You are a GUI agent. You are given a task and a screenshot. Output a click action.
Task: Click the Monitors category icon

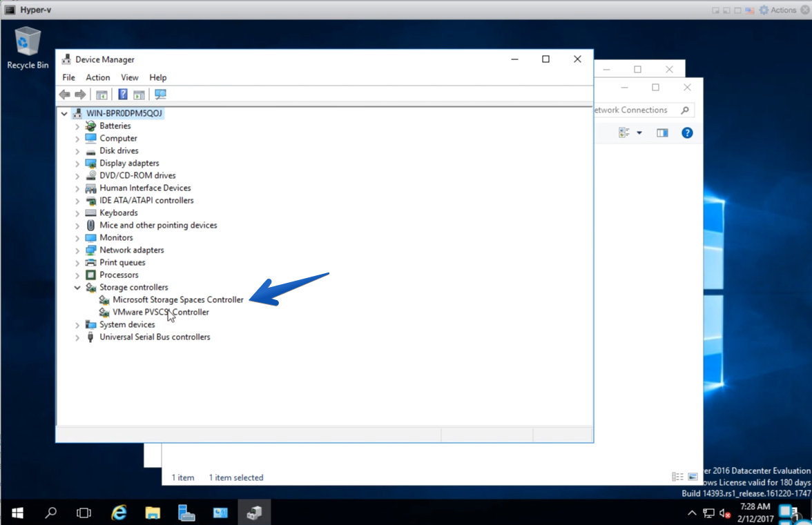[x=90, y=238]
